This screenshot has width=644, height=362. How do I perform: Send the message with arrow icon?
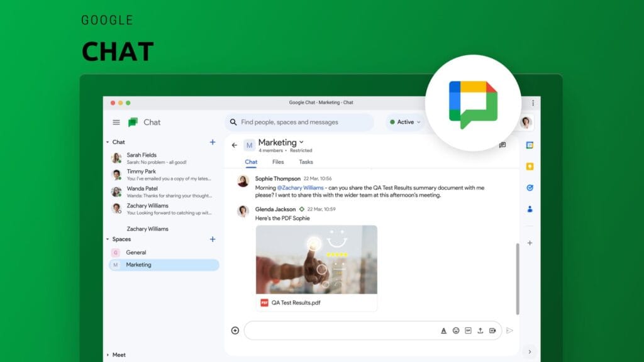[509, 331]
